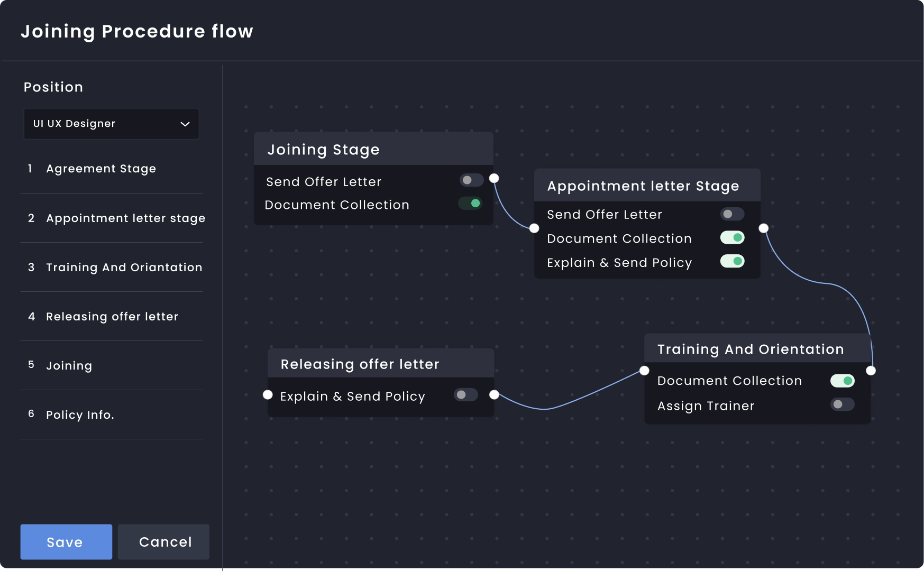Image resolution: width=924 pixels, height=571 pixels.
Task: Click Releasing offer letter left connector dot
Action: tap(268, 395)
